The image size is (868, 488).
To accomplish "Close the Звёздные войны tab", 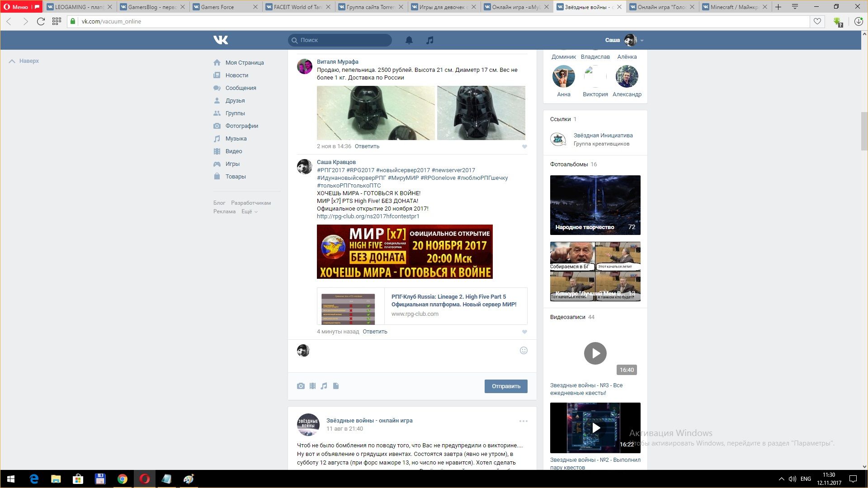I will point(619,7).
